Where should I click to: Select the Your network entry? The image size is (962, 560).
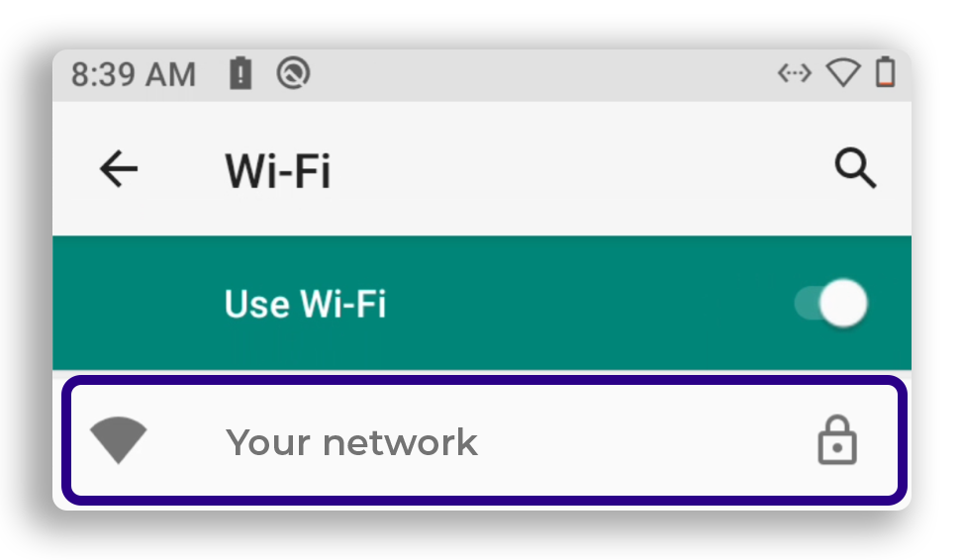click(x=483, y=440)
